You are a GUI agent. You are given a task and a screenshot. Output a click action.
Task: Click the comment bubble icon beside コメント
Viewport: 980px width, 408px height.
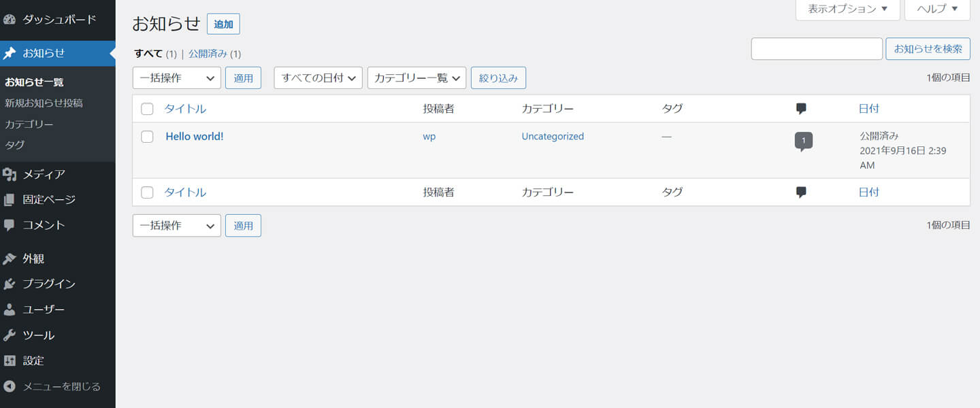[x=10, y=225]
